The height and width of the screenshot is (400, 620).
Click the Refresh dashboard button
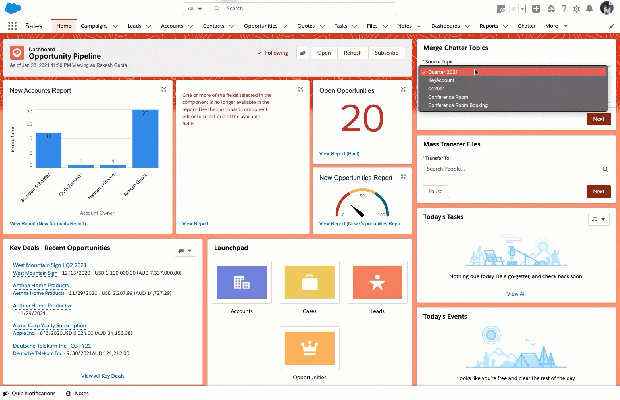tap(352, 53)
